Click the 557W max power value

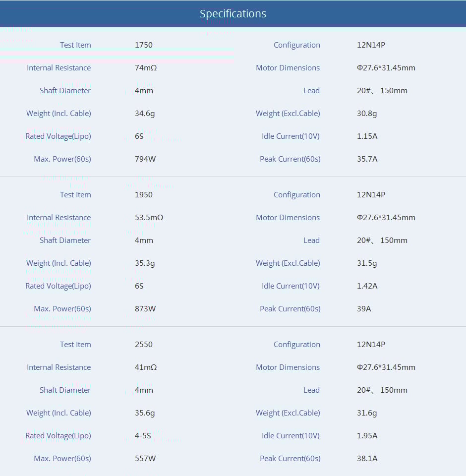click(x=145, y=459)
